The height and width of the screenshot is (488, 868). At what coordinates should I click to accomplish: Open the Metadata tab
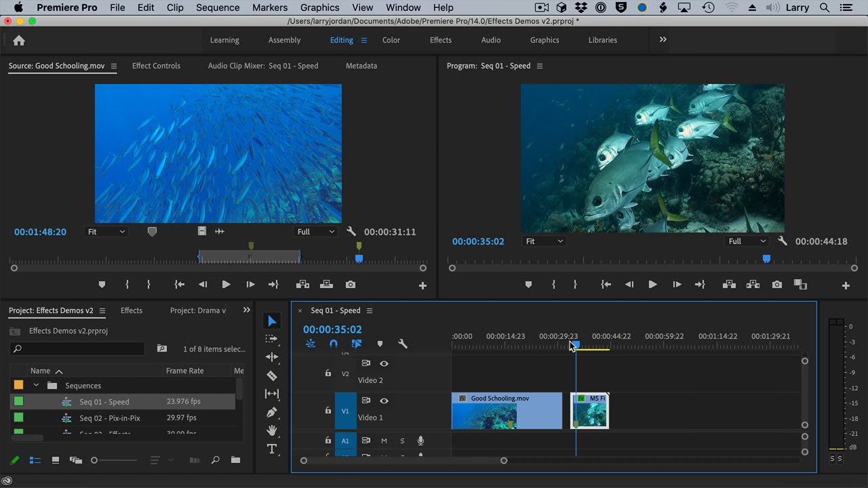[x=361, y=66]
